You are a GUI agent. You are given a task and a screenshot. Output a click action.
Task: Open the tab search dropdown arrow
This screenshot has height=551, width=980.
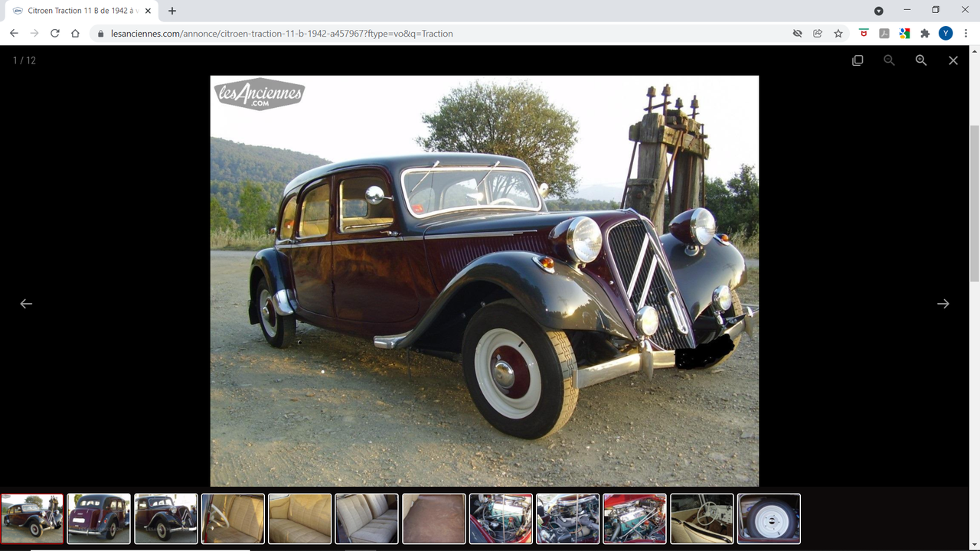(879, 11)
